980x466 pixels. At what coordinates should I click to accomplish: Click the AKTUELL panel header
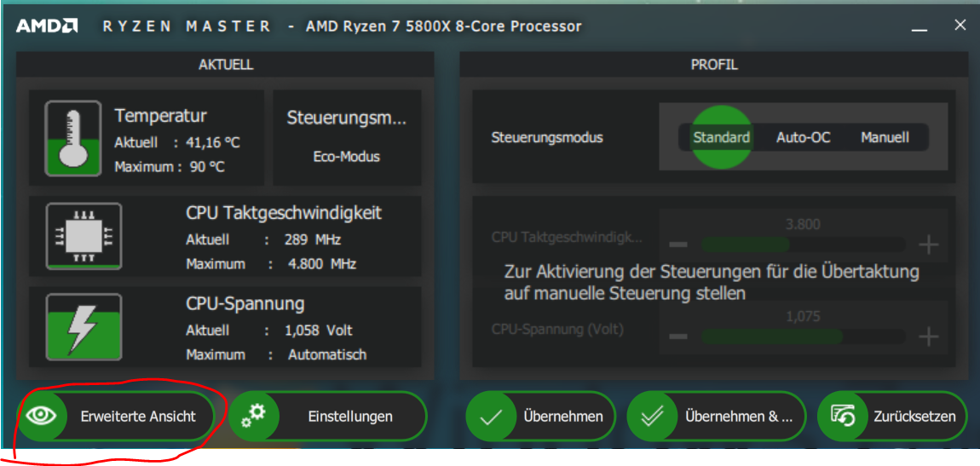225,65
